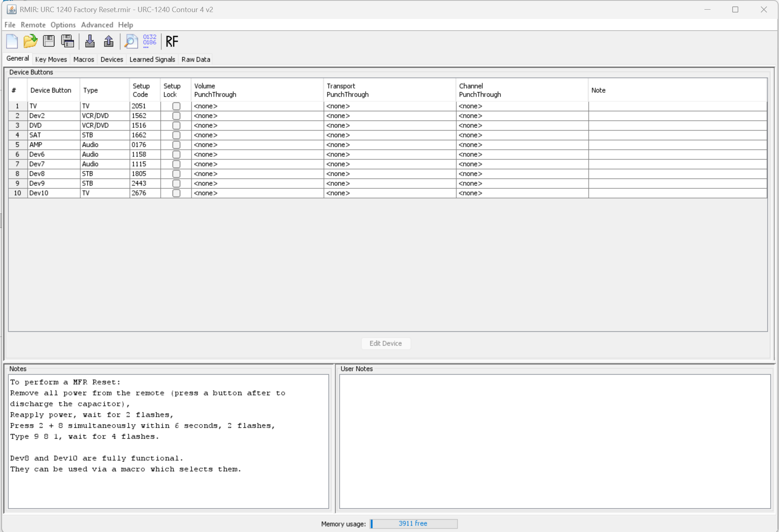Open the Remote menu
The image size is (779, 532).
coord(33,25)
